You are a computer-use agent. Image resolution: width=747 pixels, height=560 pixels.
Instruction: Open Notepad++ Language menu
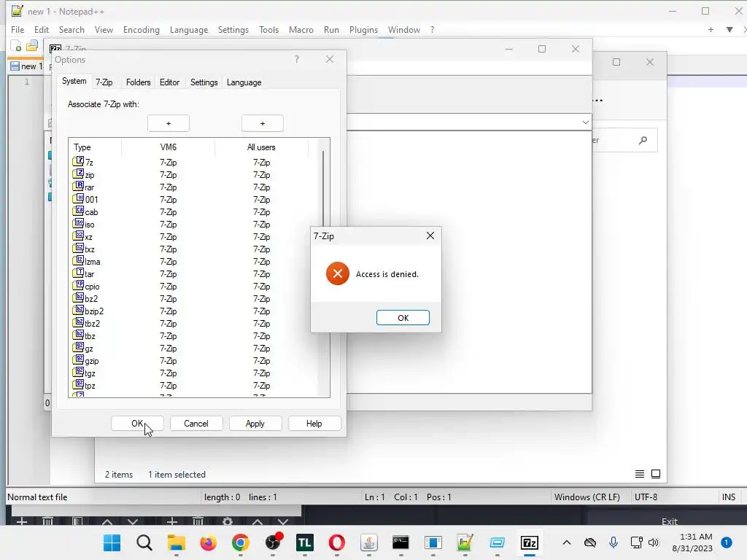pyautogui.click(x=189, y=29)
